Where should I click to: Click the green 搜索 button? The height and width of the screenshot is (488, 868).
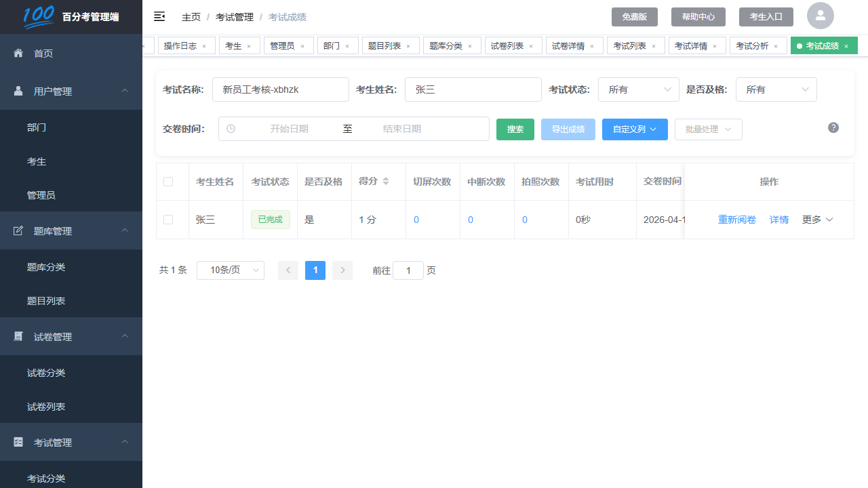click(515, 129)
